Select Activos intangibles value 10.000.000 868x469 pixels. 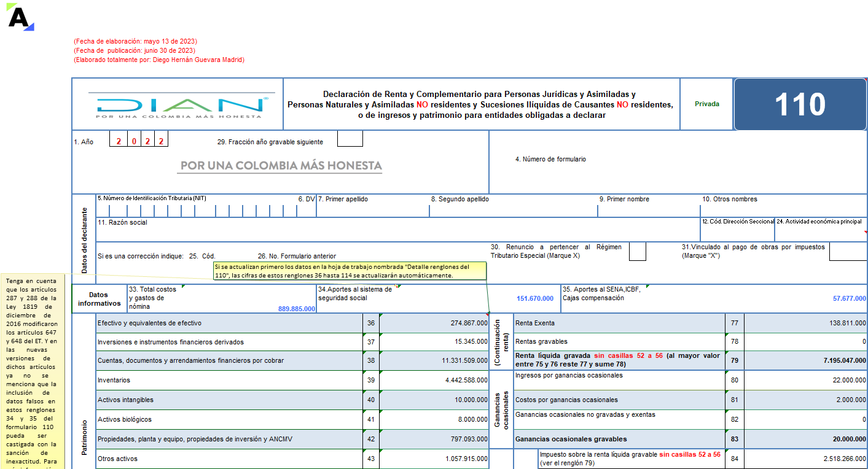pyautogui.click(x=433, y=400)
